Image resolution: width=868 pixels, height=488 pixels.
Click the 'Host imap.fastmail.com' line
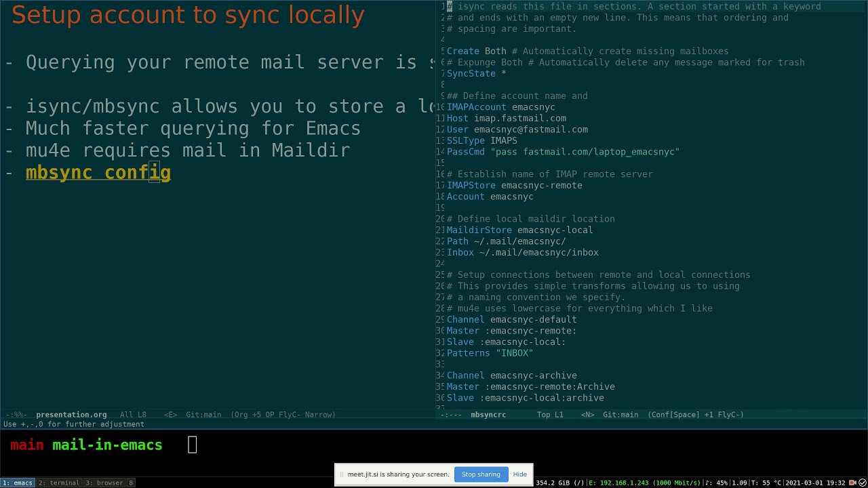coord(507,118)
